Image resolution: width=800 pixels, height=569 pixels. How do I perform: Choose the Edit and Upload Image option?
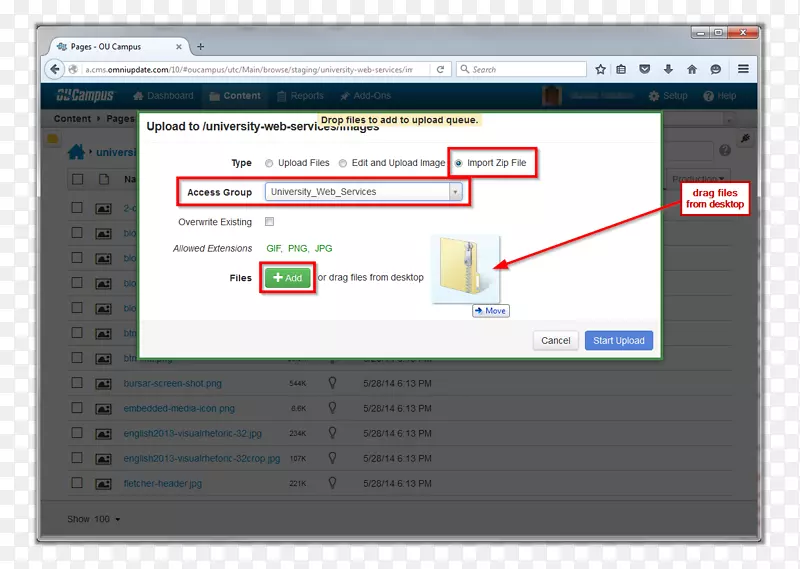pyautogui.click(x=343, y=163)
